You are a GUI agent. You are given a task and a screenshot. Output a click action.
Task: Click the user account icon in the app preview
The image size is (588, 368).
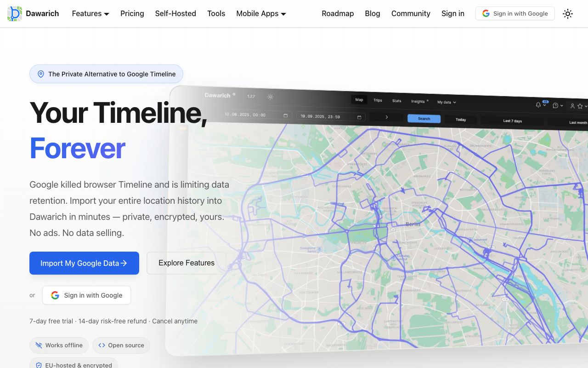pos(572,106)
